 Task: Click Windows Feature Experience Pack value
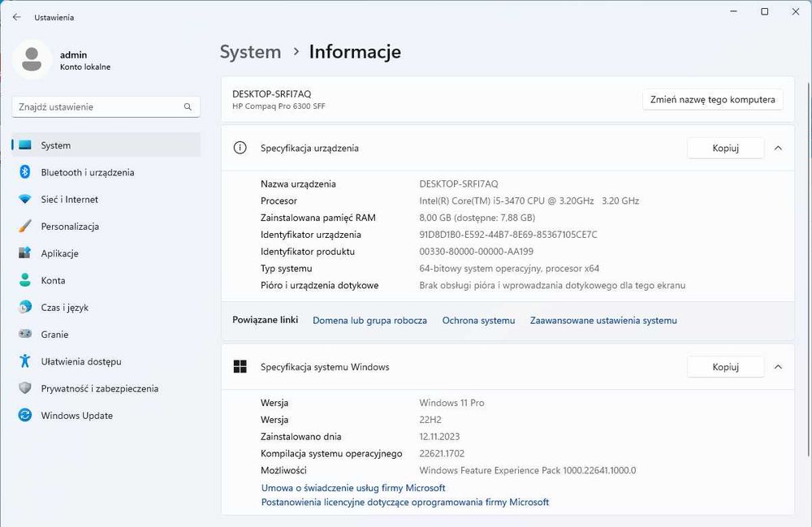[528, 471]
